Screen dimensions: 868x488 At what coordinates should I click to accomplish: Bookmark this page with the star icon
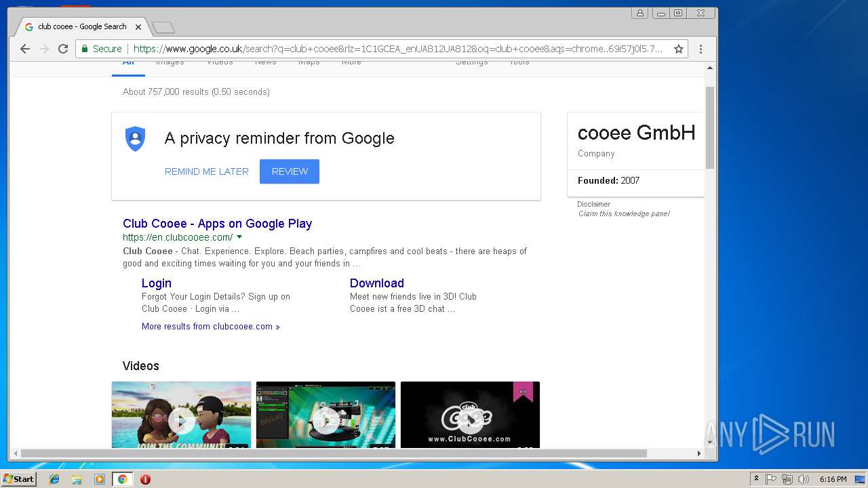(678, 49)
